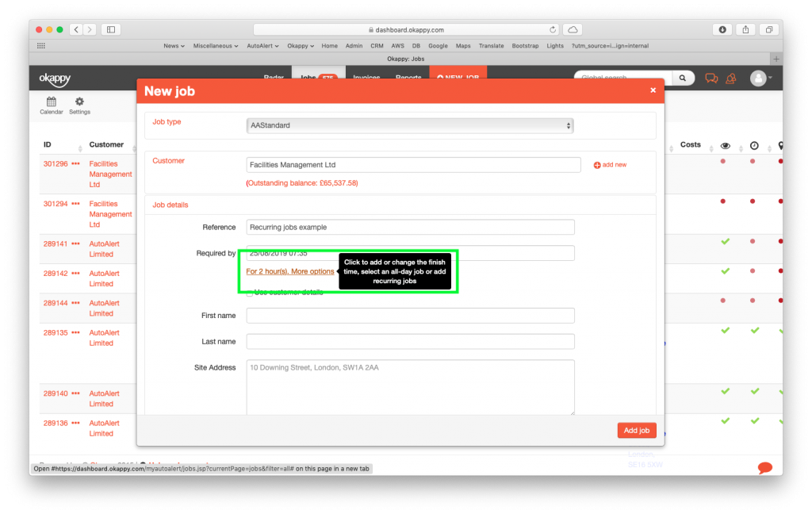Viewport: 812px width, 514px height.
Task: Open the CRM bookmark
Action: [x=377, y=45]
